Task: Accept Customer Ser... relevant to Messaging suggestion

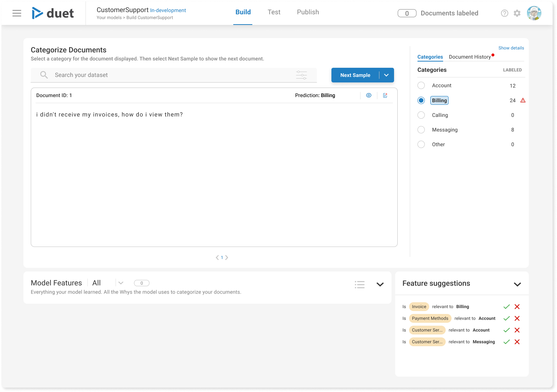Action: pyautogui.click(x=506, y=342)
